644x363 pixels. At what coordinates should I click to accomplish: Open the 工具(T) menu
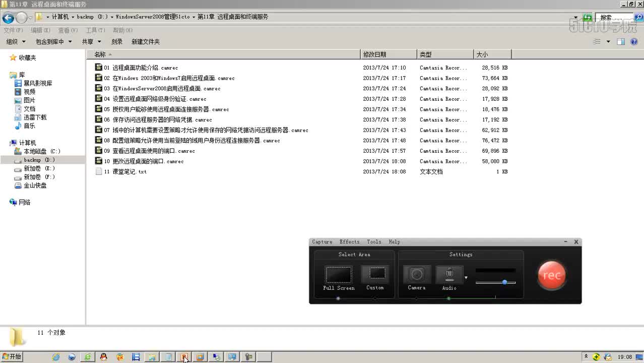pyautogui.click(x=95, y=31)
